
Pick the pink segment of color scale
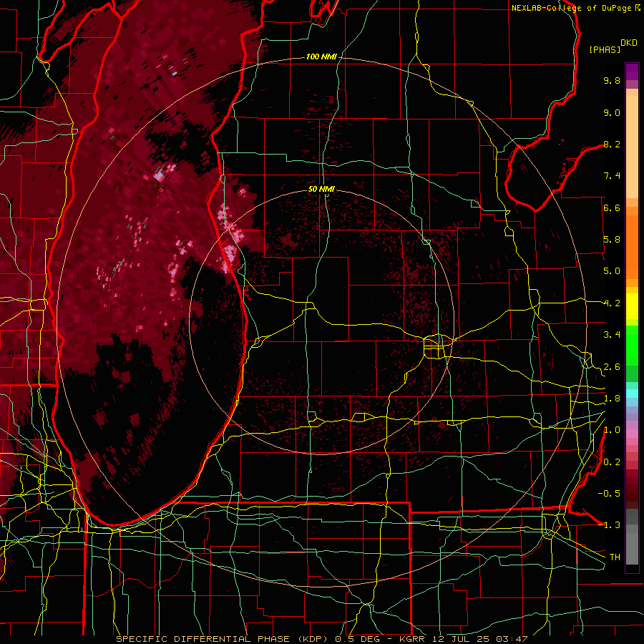point(632,434)
